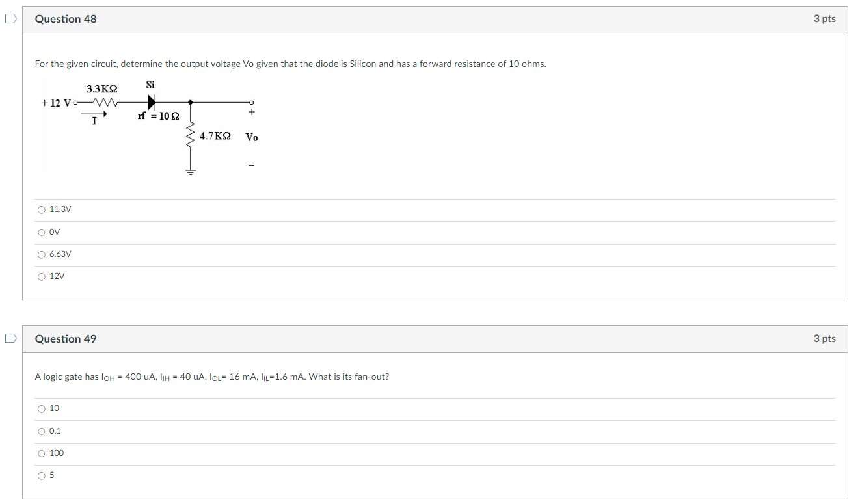Click the answer label text 0.1

tap(55, 431)
